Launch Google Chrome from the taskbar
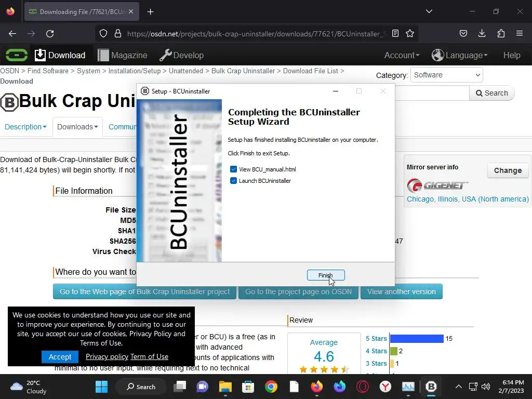Image resolution: width=532 pixels, height=399 pixels. coord(271,387)
